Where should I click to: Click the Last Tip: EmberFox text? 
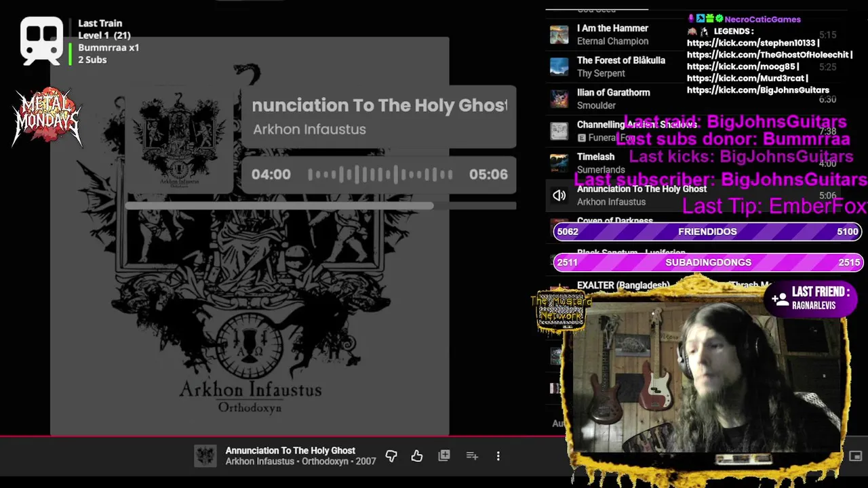coord(774,207)
